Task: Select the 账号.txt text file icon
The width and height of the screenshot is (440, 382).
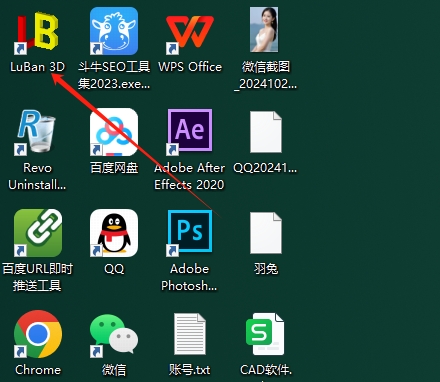Action: pyautogui.click(x=190, y=334)
